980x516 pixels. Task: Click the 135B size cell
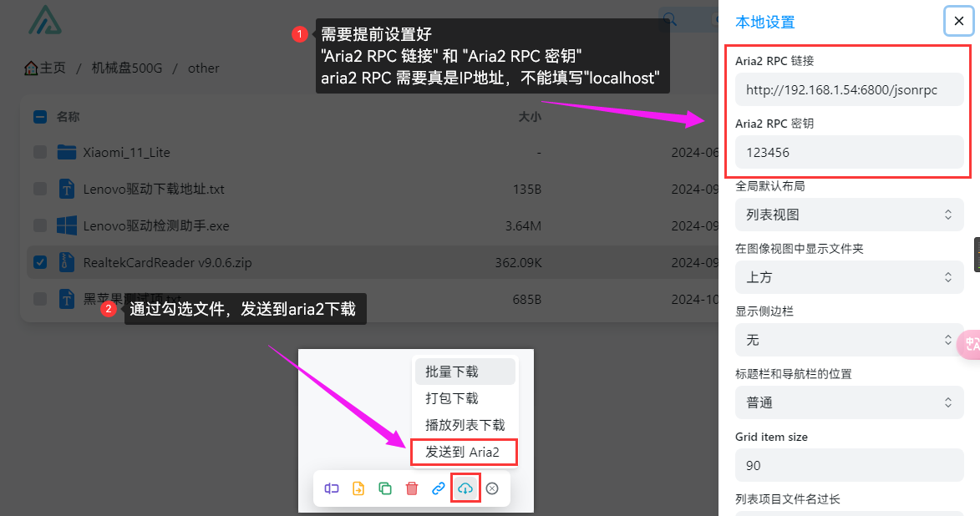527,190
